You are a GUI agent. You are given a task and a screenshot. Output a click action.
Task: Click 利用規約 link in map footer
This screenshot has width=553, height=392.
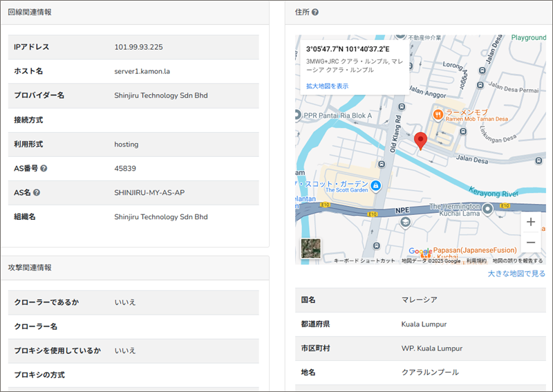(476, 261)
